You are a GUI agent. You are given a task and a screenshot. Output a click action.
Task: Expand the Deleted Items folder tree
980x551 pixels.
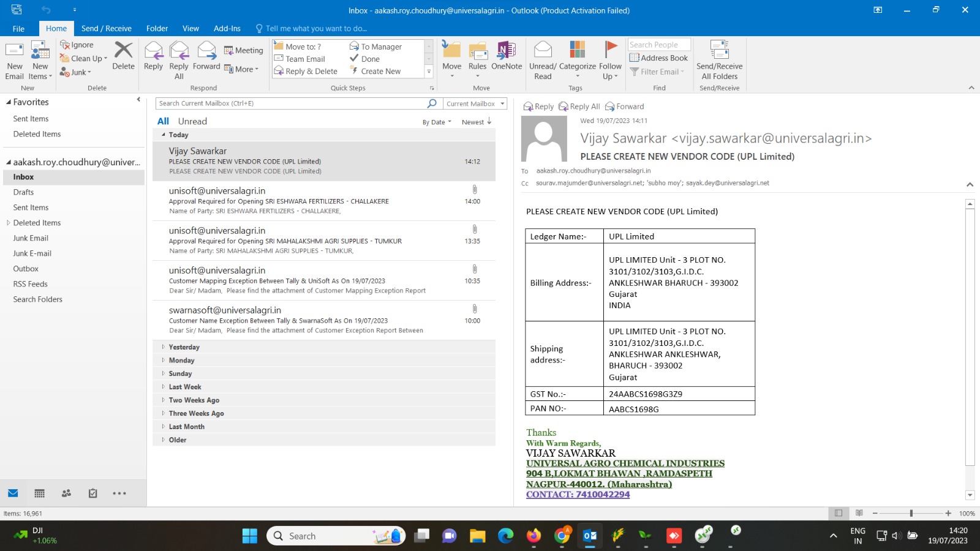[8, 223]
